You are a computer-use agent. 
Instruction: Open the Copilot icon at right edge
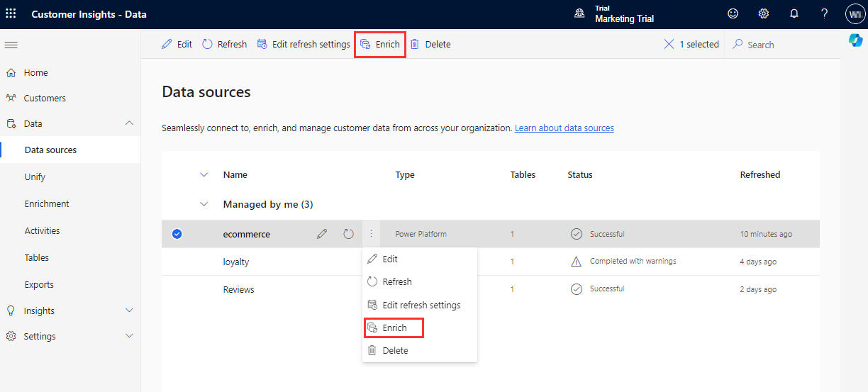point(855,40)
